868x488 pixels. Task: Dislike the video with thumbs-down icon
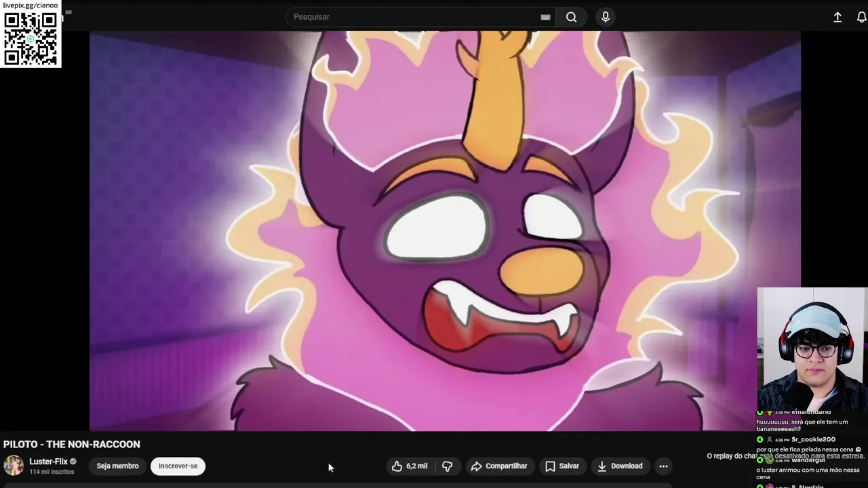click(x=447, y=466)
